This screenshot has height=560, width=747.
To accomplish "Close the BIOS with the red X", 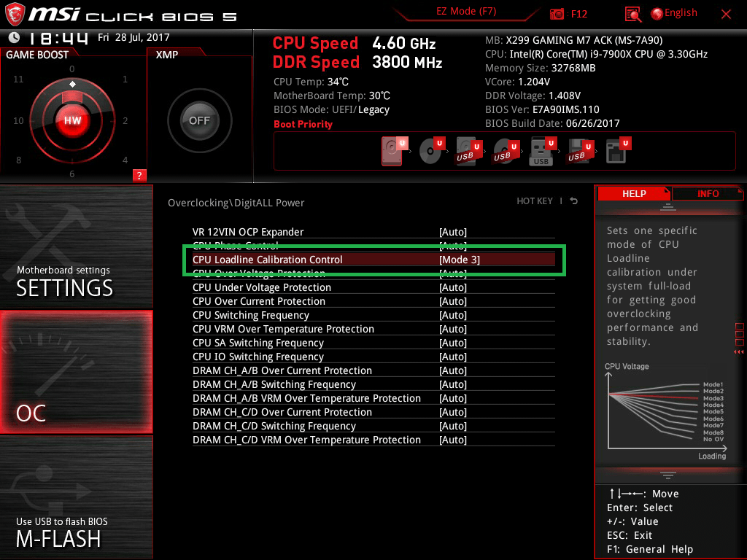I will [726, 15].
